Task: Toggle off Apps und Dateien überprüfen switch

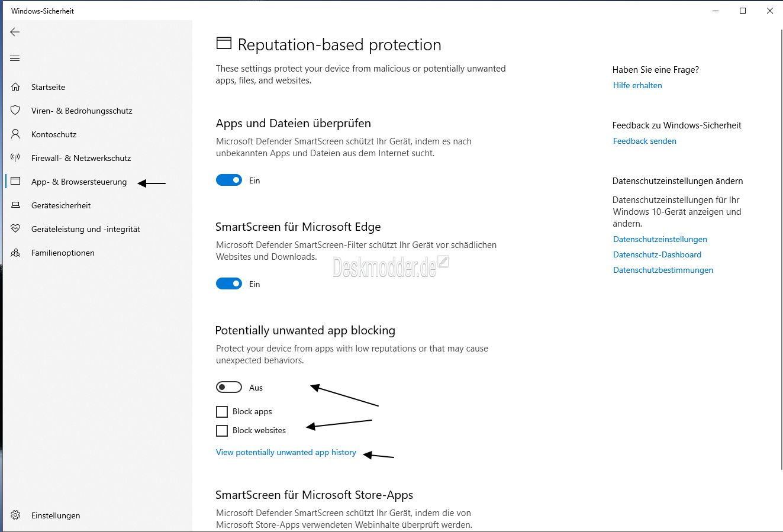Action: pos(229,180)
